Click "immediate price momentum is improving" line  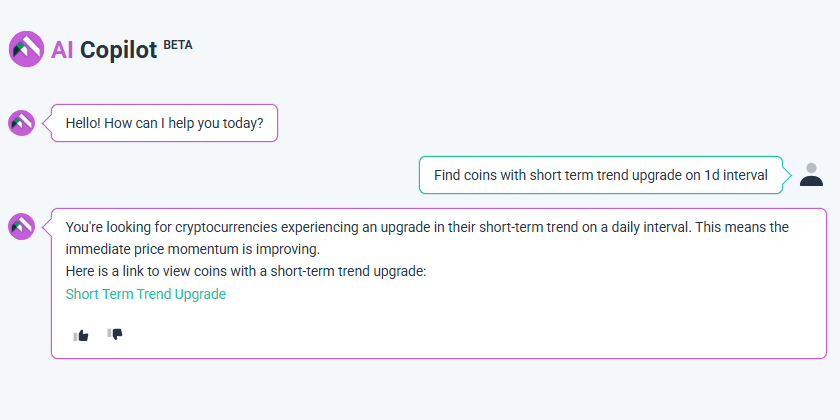(x=189, y=249)
